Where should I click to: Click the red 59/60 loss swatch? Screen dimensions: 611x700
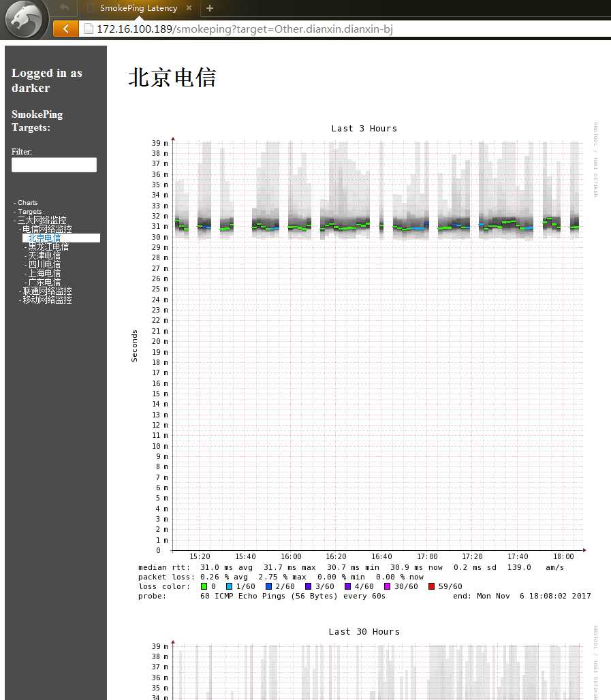pos(431,586)
